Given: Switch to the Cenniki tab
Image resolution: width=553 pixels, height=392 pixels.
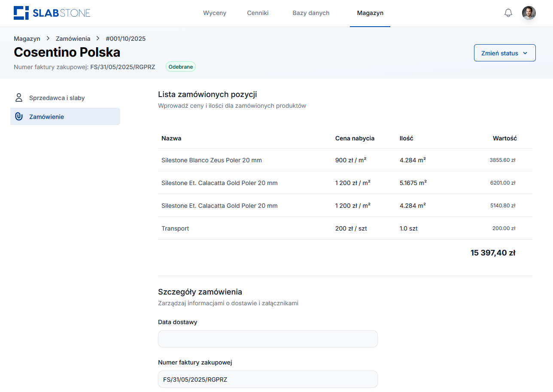Looking at the screenshot, I should point(258,13).
